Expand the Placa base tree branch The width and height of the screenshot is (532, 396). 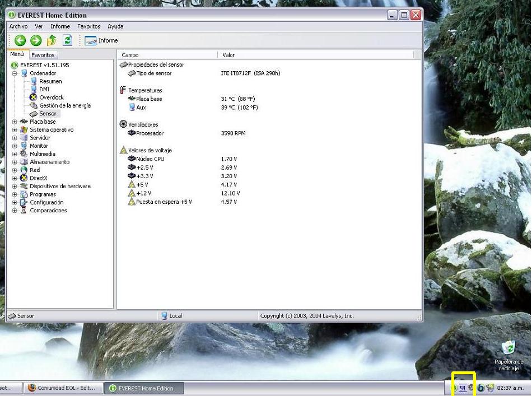[x=15, y=122]
